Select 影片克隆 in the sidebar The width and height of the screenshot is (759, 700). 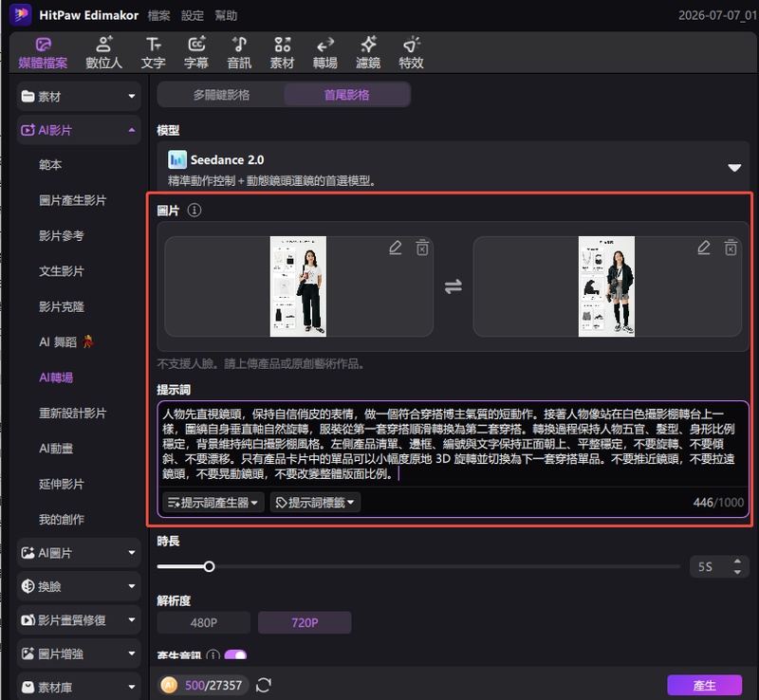[x=62, y=306]
